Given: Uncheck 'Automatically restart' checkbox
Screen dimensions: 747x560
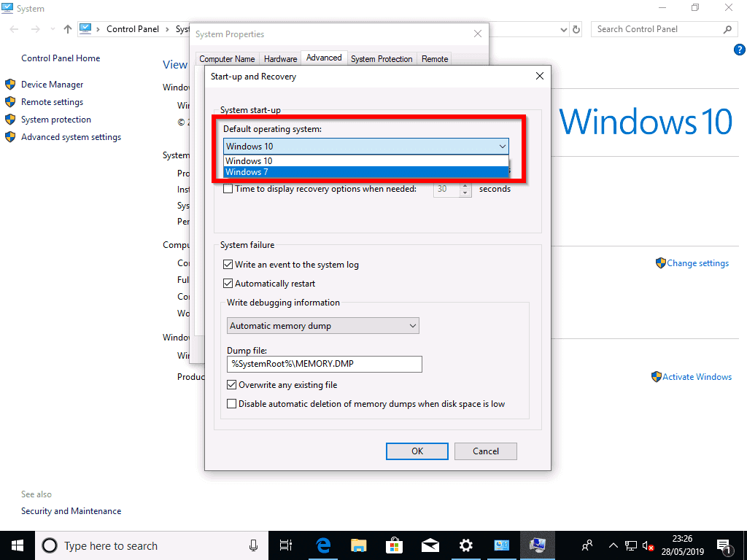Looking at the screenshot, I should [228, 284].
